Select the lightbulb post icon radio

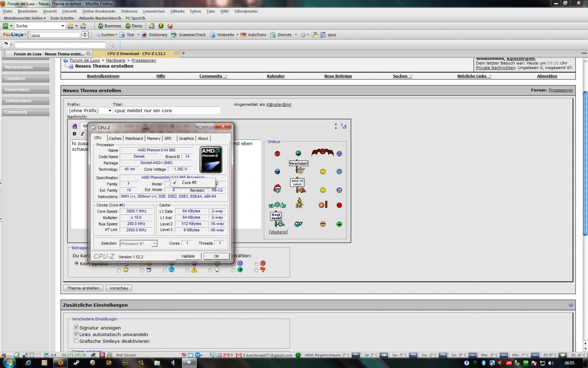click(211, 270)
